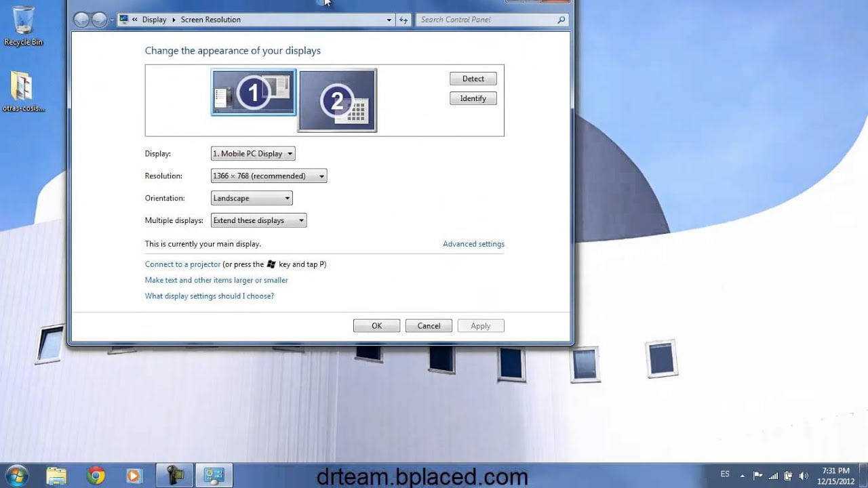This screenshot has width=868, height=488.
Task: Click Display in the breadcrumb path
Action: (x=155, y=20)
